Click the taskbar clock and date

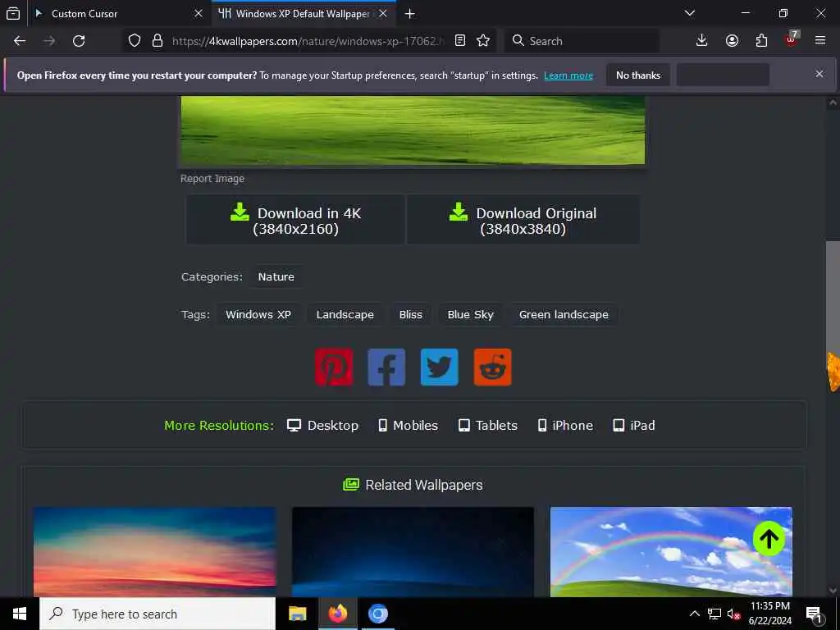pos(769,614)
